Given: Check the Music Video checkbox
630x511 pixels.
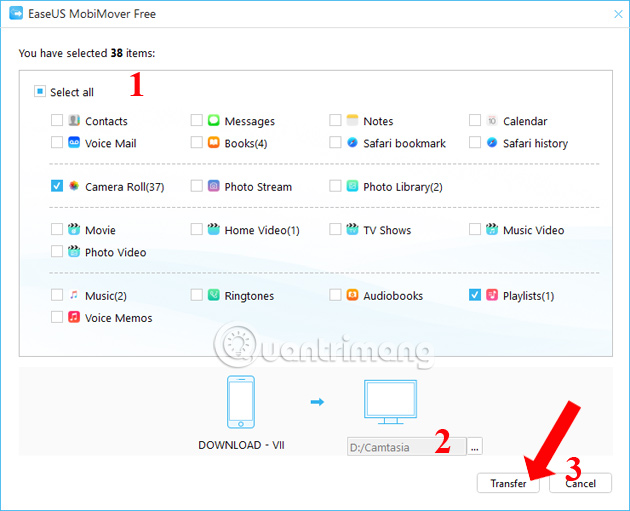Looking at the screenshot, I should (x=475, y=229).
